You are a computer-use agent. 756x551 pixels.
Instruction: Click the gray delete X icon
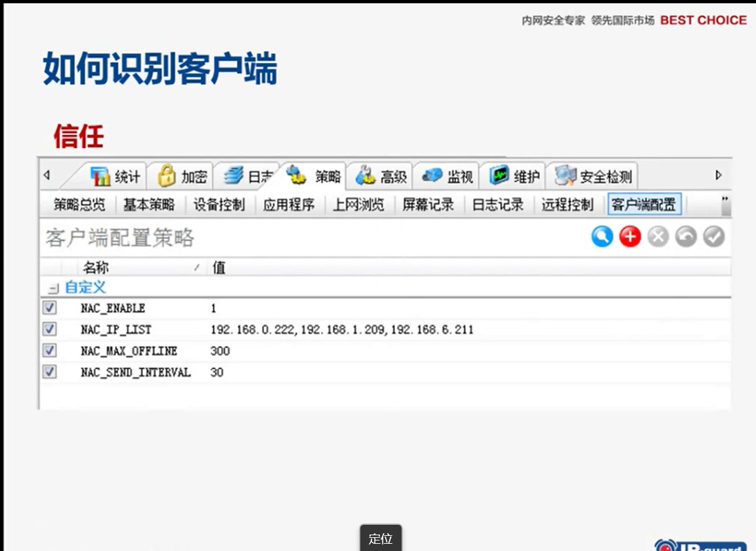point(658,236)
